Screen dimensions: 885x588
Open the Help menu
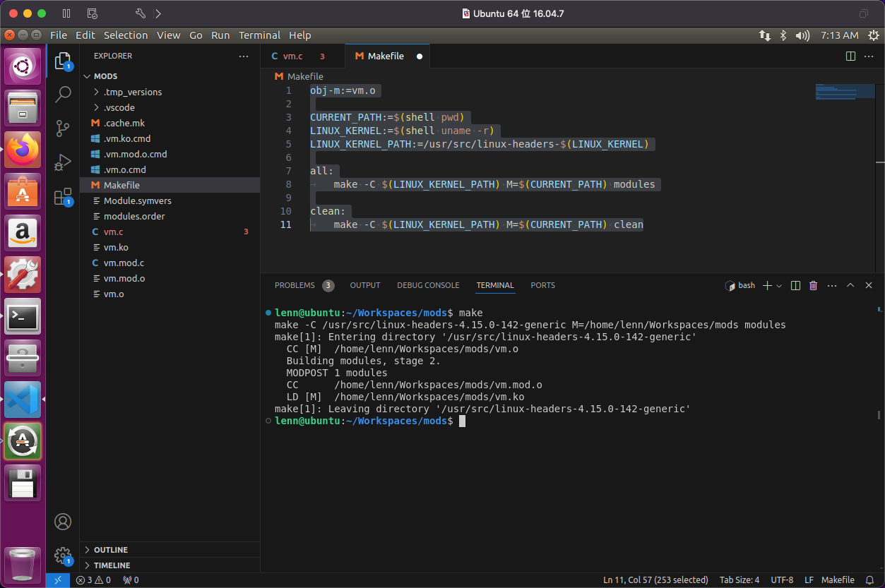click(299, 35)
